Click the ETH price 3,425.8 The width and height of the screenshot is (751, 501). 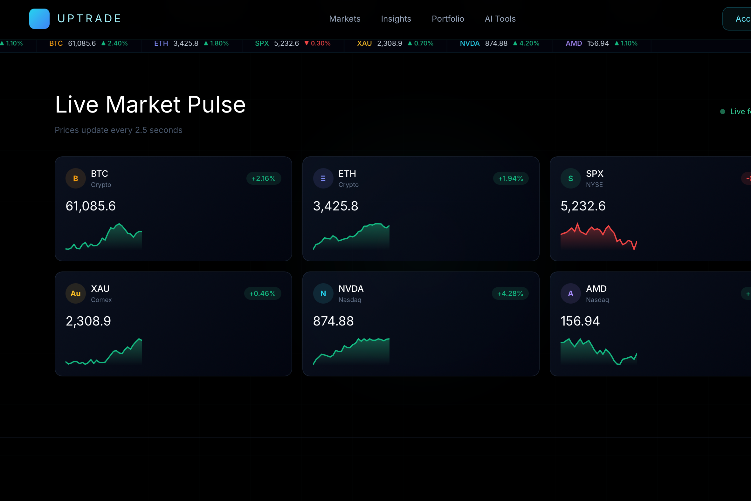[x=336, y=206]
